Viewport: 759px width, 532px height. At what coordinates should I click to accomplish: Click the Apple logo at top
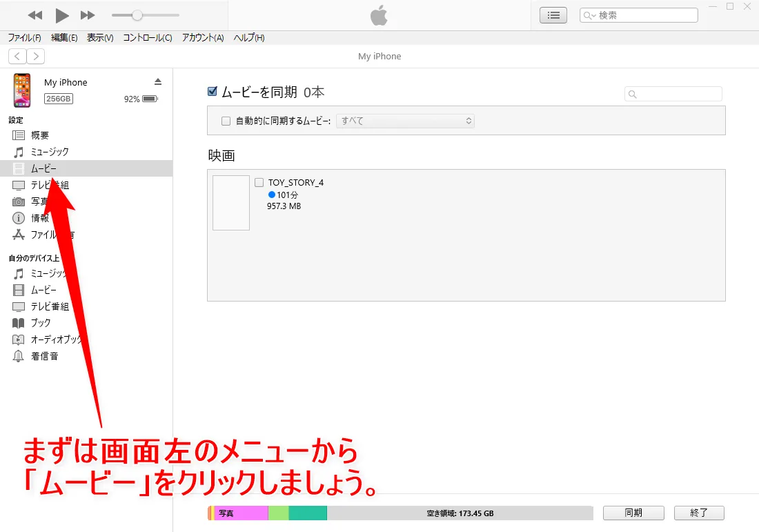[379, 15]
